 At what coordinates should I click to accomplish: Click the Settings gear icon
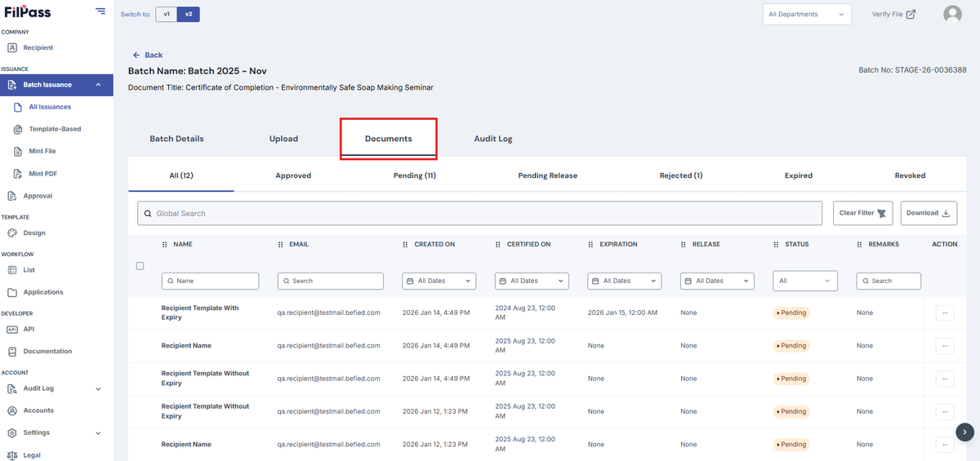point(12,432)
